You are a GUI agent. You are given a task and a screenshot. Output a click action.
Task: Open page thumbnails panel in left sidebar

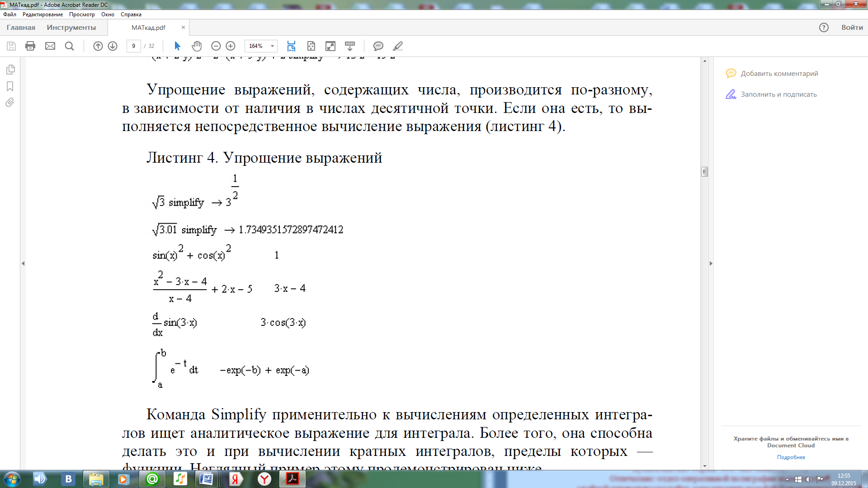tap(10, 70)
